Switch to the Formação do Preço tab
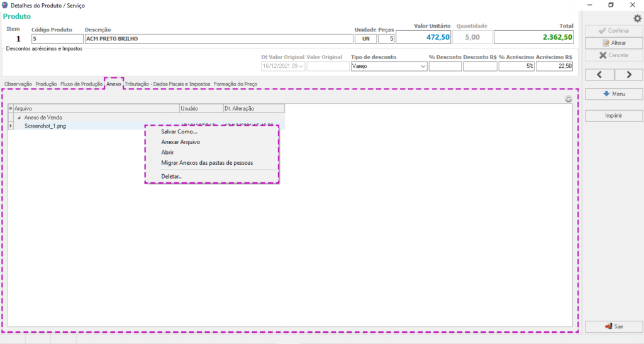Screen dimensions: 644x344 (235, 84)
